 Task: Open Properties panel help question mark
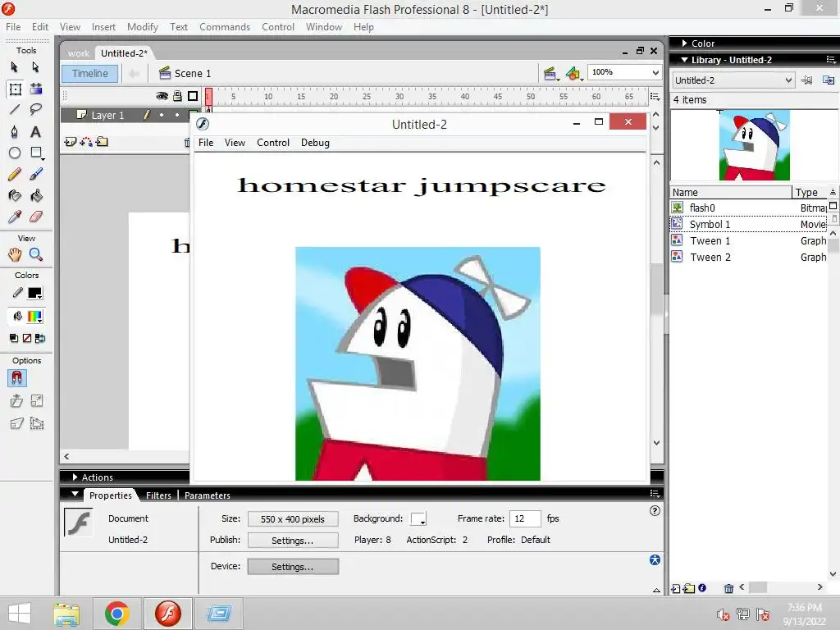pyautogui.click(x=655, y=510)
